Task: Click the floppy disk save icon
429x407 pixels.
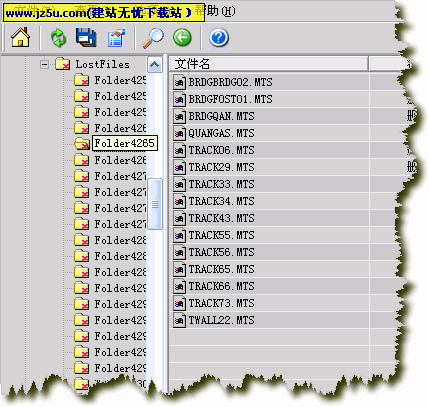Action: [x=86, y=37]
